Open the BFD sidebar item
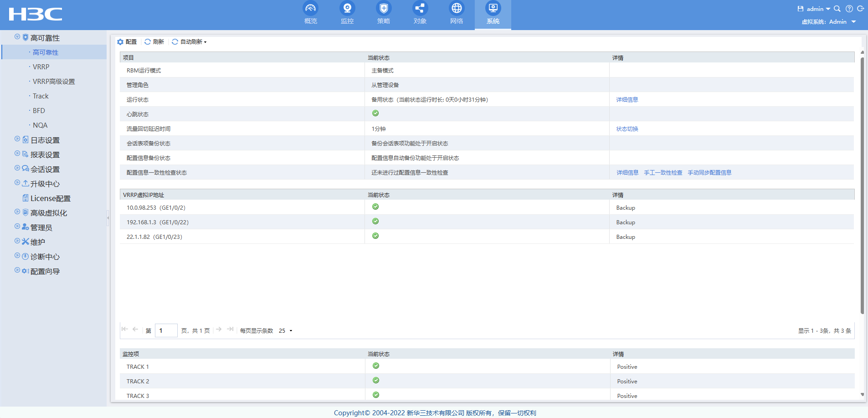The width and height of the screenshot is (868, 418). pyautogui.click(x=39, y=111)
